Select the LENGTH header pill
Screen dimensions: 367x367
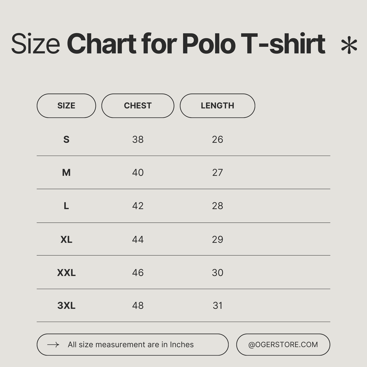217,106
